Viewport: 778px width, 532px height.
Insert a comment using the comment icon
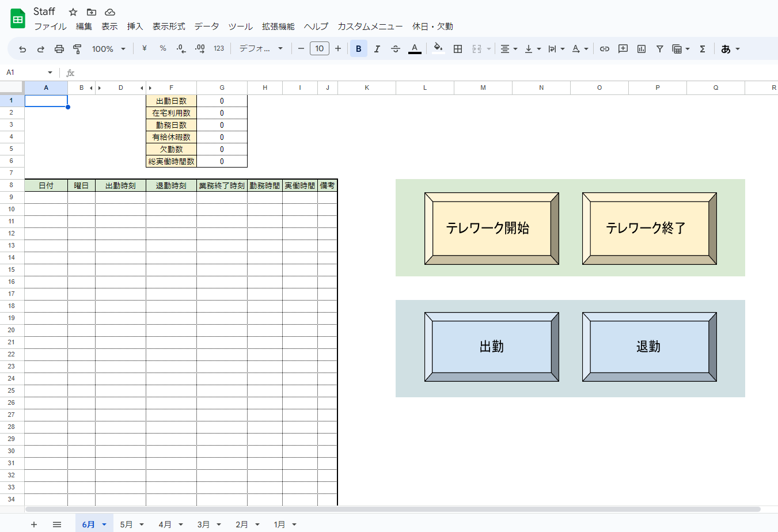(623, 48)
